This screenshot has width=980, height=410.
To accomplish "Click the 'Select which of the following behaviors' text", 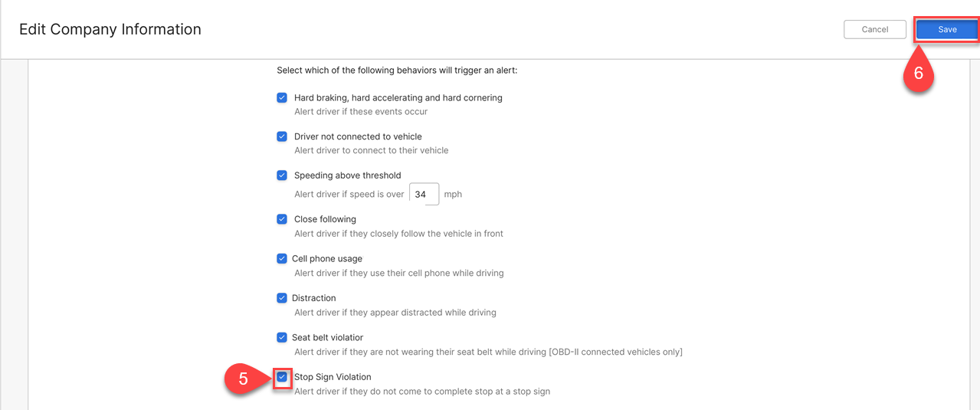I will click(x=397, y=71).
